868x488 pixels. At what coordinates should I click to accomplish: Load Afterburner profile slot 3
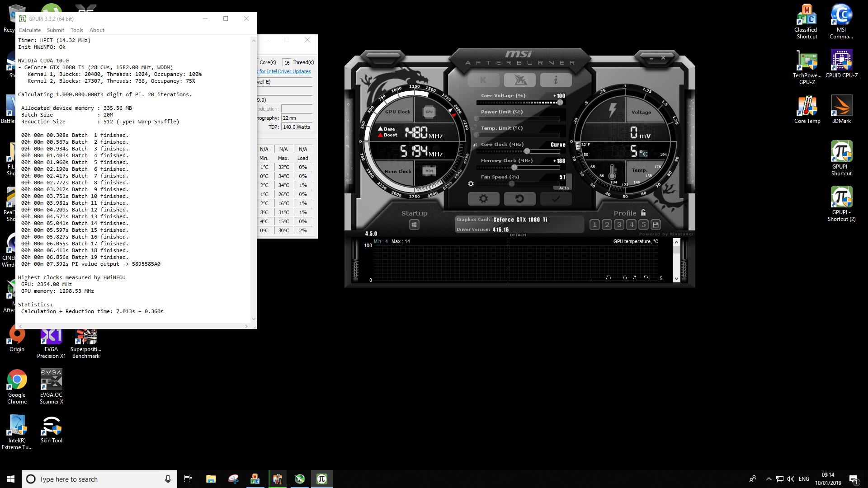tap(619, 225)
